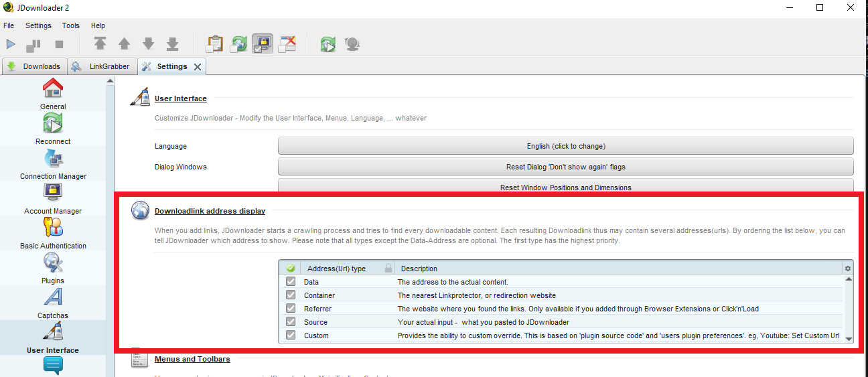This screenshot has height=377, width=868.
Task: Click lock icon in Address type header
Action: (x=388, y=269)
